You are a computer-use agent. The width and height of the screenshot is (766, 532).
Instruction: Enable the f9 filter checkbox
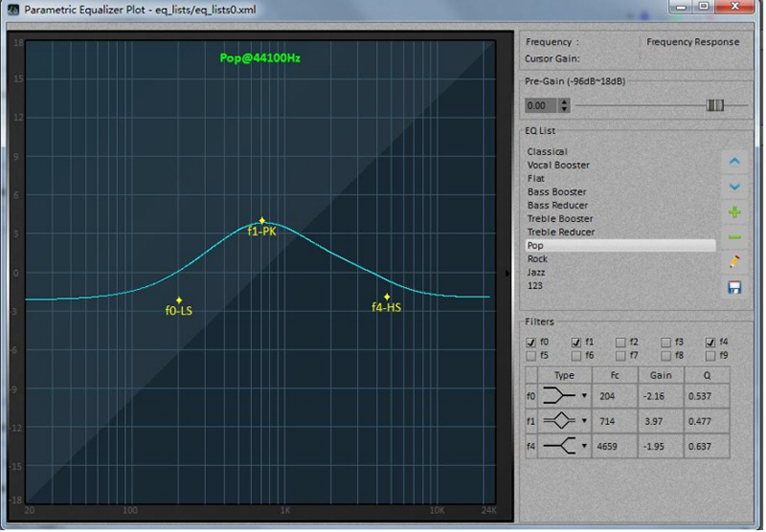tap(710, 355)
